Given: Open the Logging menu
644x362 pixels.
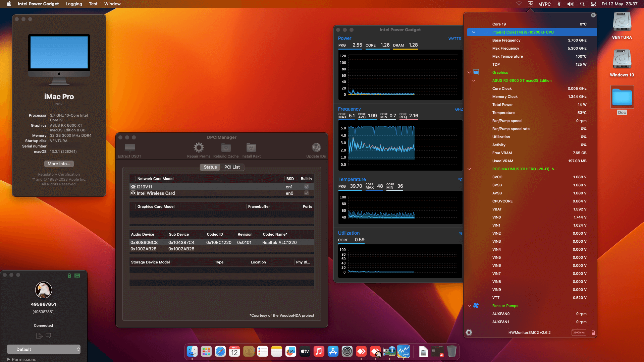Looking at the screenshot, I should click(x=74, y=4).
